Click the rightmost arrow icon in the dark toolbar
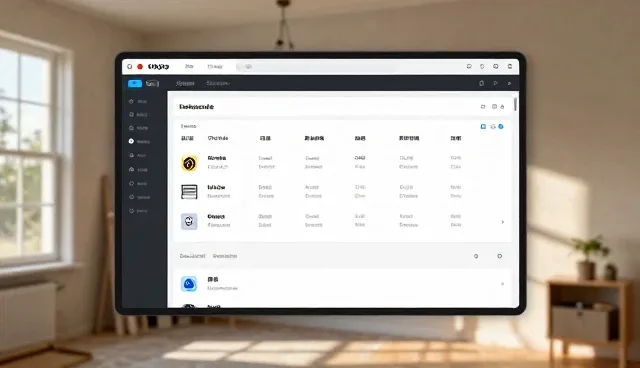 [x=509, y=83]
